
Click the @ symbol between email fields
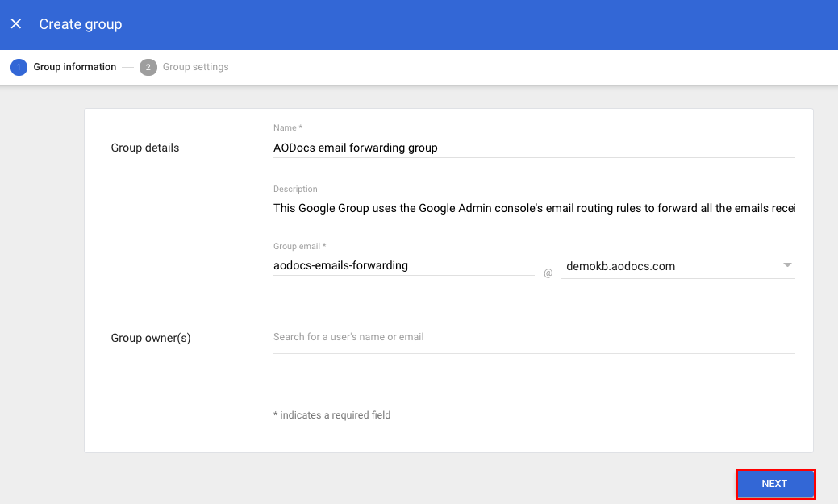coord(548,273)
